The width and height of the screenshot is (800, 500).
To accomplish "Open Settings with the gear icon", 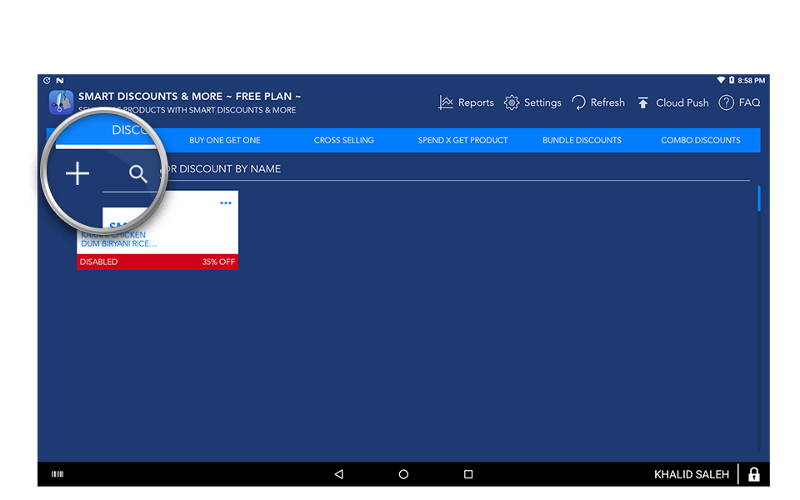I will click(x=532, y=103).
